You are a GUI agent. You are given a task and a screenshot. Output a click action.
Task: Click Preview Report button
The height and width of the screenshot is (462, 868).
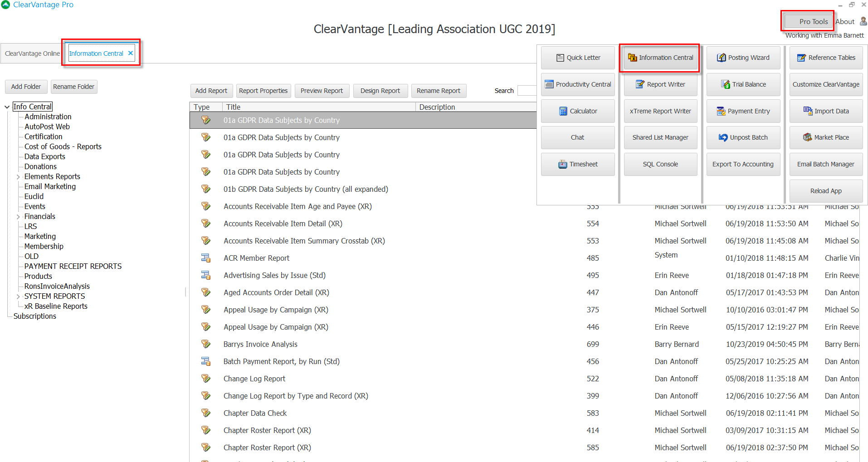(x=322, y=91)
